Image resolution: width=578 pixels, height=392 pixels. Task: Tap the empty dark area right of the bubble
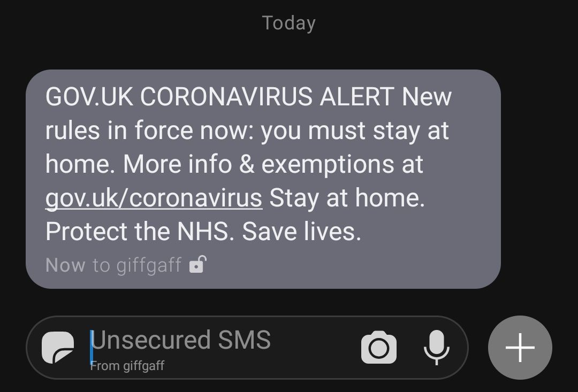[x=539, y=179]
